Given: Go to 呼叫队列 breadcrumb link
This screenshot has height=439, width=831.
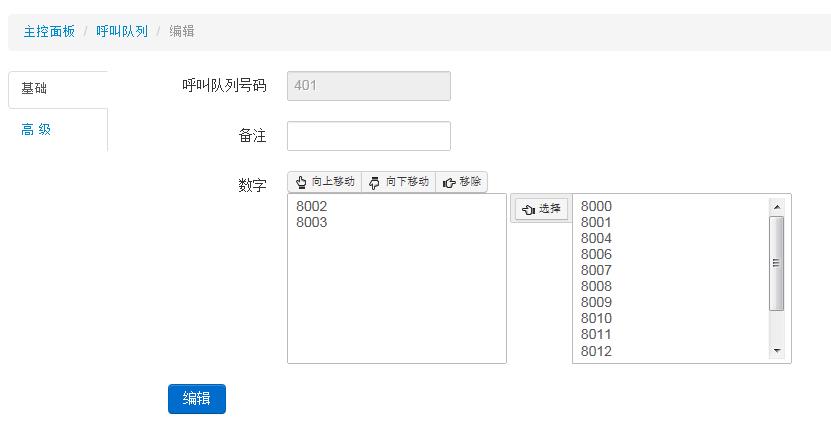Looking at the screenshot, I should [x=122, y=31].
